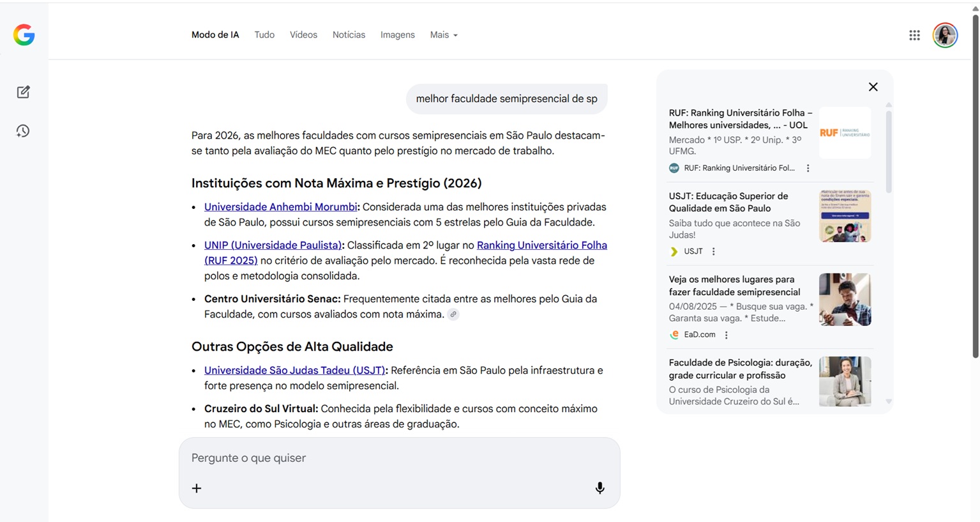The image size is (980, 522).
Task: Click the Google logo
Action: point(24,35)
